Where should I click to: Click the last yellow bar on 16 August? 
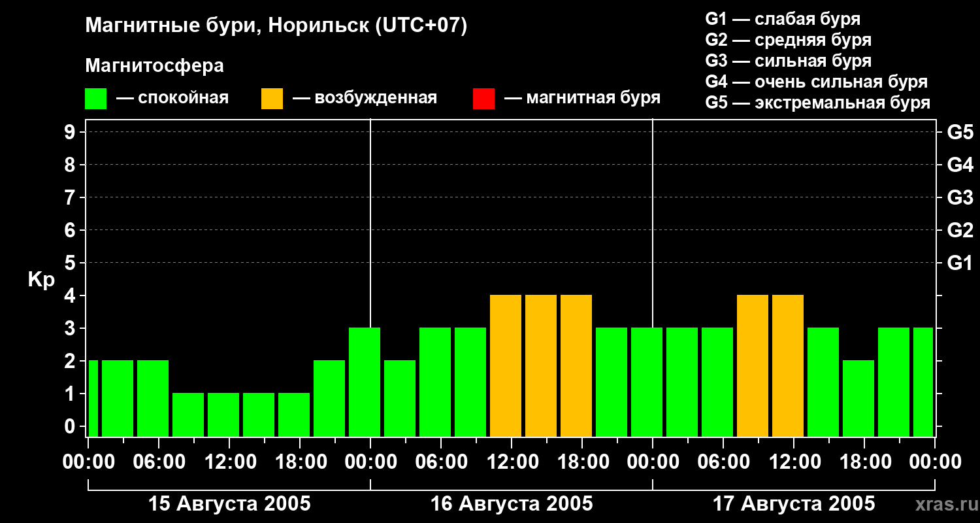pyautogui.click(x=576, y=365)
